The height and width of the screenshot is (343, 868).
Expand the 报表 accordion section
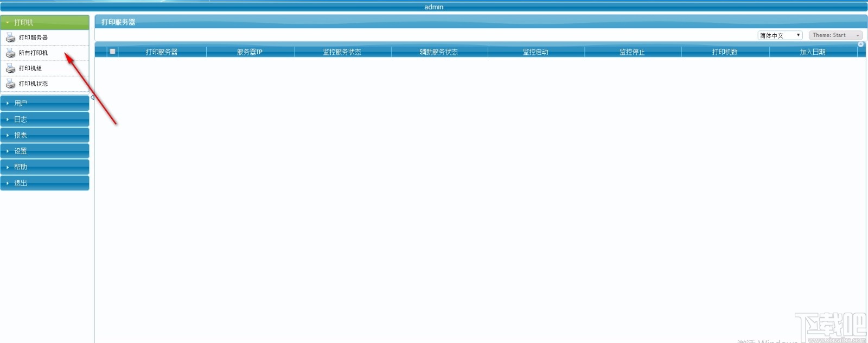(44, 135)
